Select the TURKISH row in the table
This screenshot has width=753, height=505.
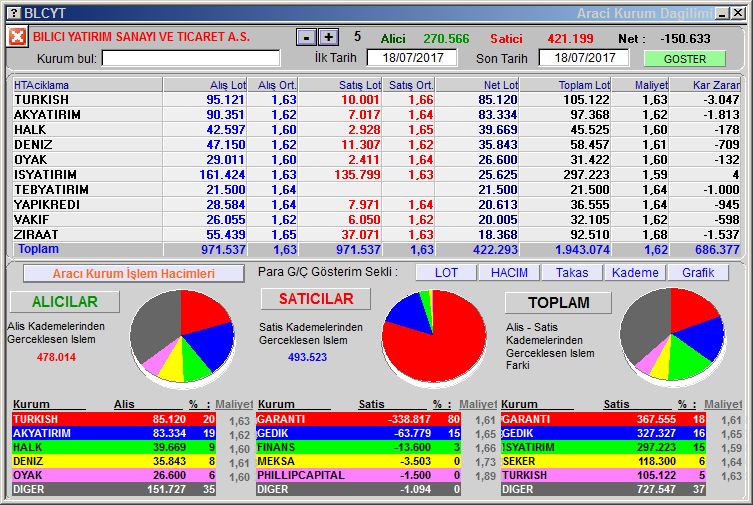376,100
